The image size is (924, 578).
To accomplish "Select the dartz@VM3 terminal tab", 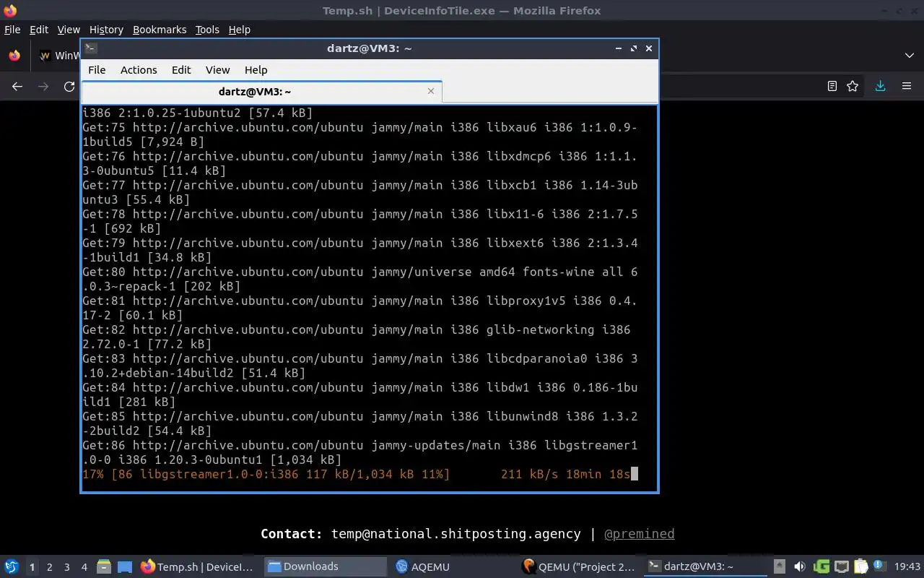I will coord(261,92).
